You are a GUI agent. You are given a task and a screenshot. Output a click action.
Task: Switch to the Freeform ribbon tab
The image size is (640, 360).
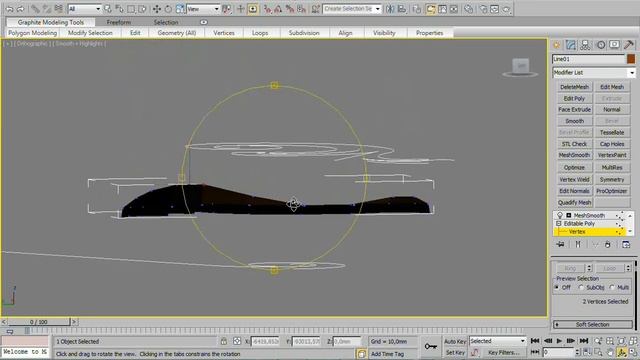(x=119, y=22)
